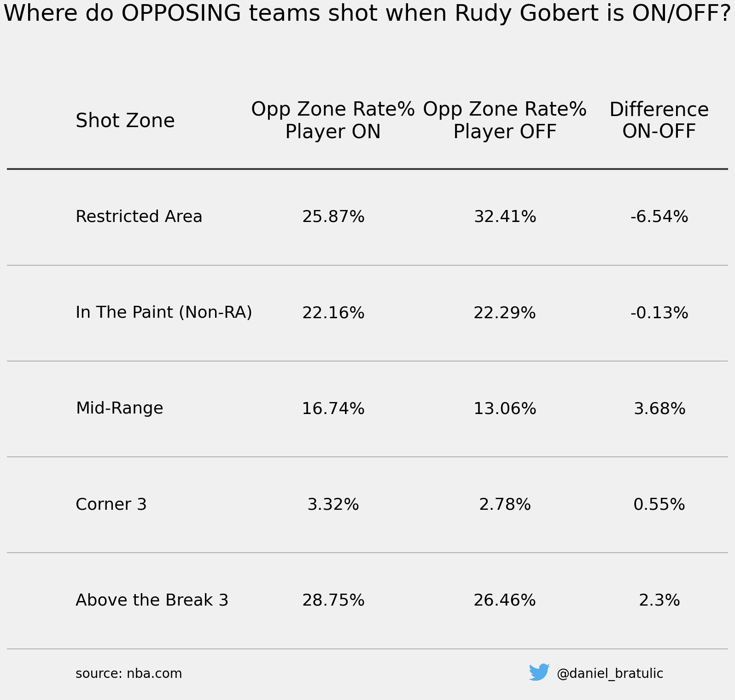Select the Opp Zone Rate% Player OFF header
735x700 pixels.
coord(505,120)
